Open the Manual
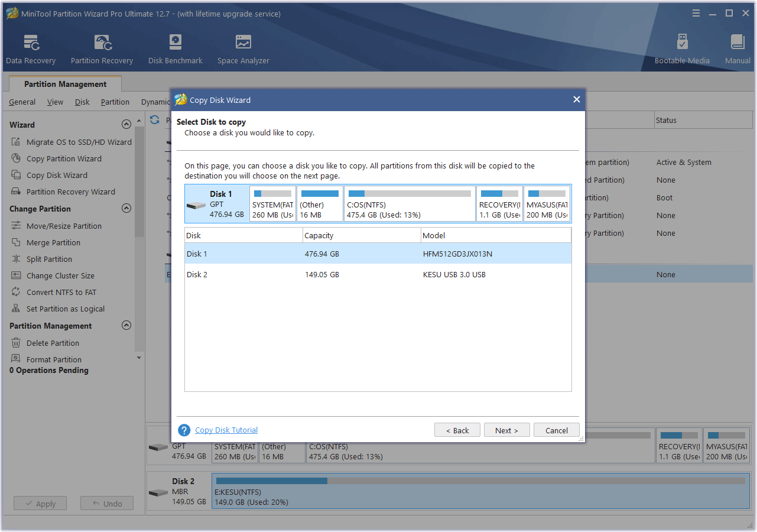Viewport: 757px width, 532px height. (x=737, y=47)
